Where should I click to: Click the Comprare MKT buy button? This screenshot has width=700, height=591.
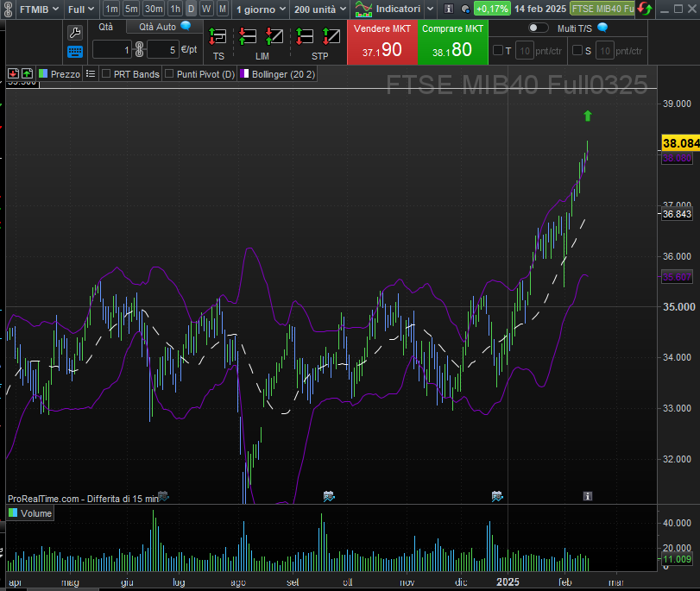(452, 42)
